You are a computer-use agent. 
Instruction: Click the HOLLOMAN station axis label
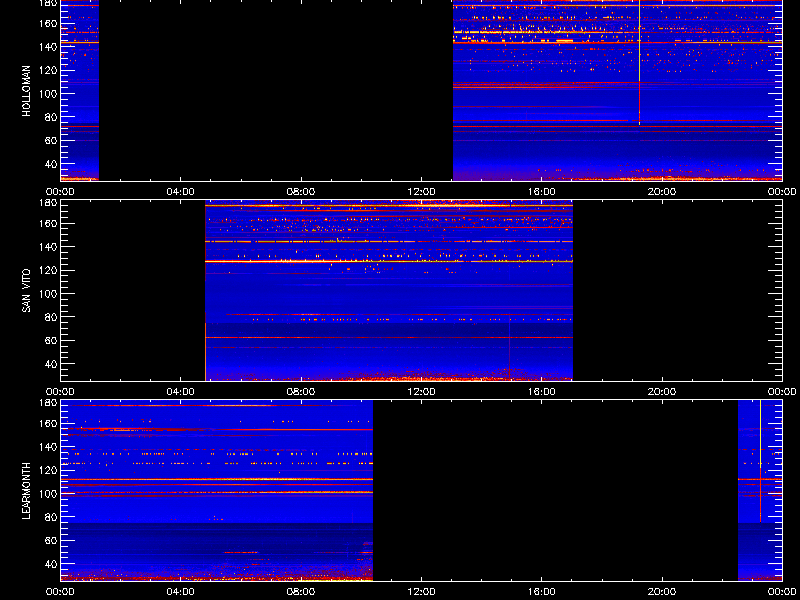tap(27, 91)
